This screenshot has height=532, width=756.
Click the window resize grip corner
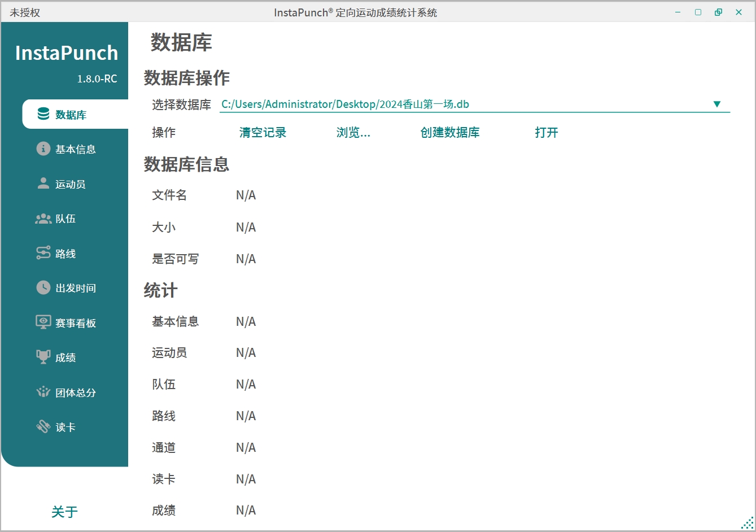click(748, 524)
